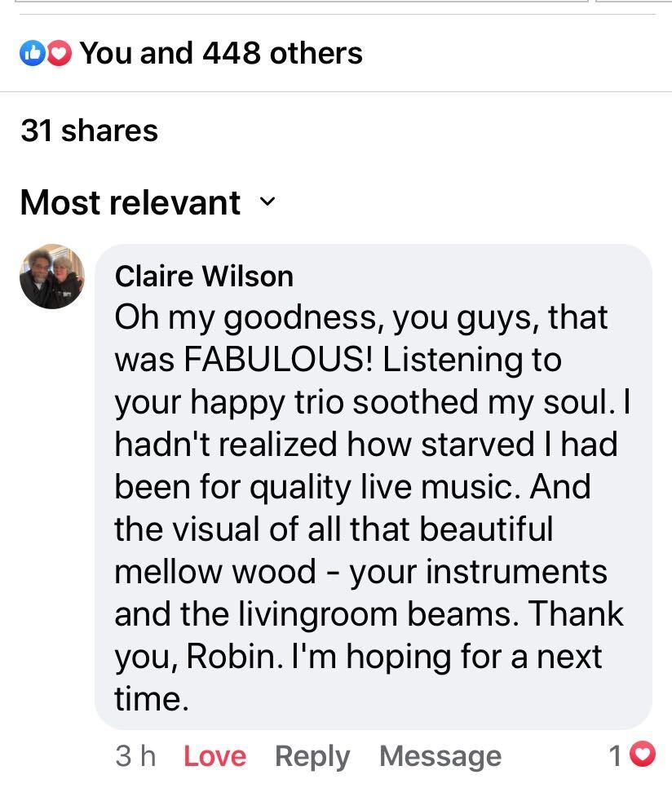
Task: Open Claire Wilson's name link
Action: point(204,277)
